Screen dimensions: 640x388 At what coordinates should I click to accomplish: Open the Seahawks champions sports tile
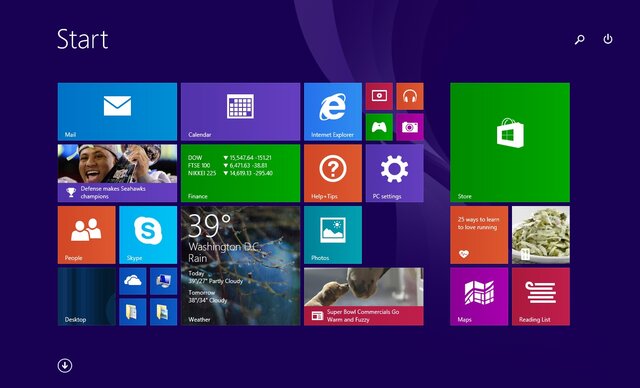tap(117, 173)
